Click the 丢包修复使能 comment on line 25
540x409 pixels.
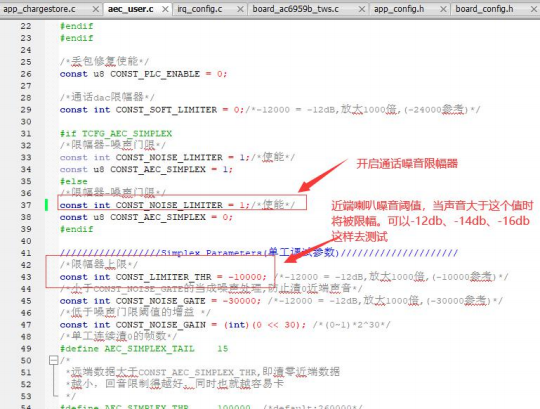pos(104,62)
